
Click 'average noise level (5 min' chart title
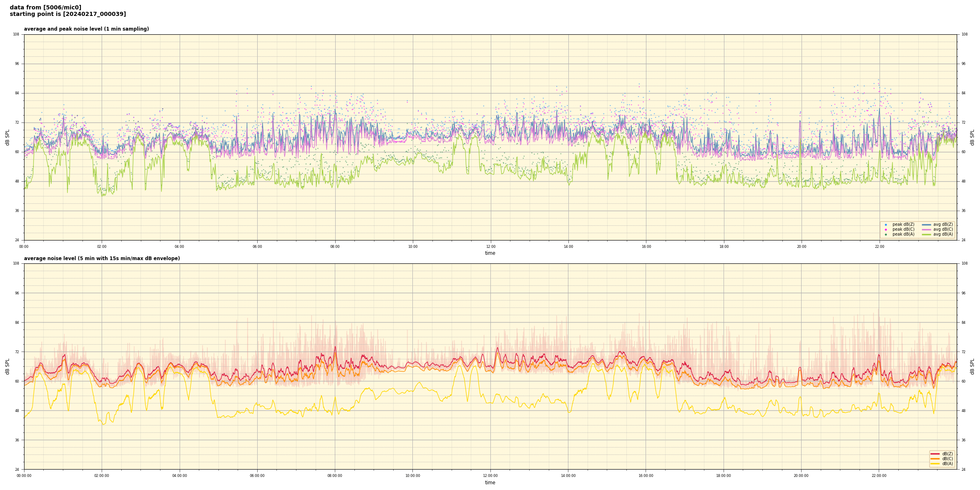102,258
